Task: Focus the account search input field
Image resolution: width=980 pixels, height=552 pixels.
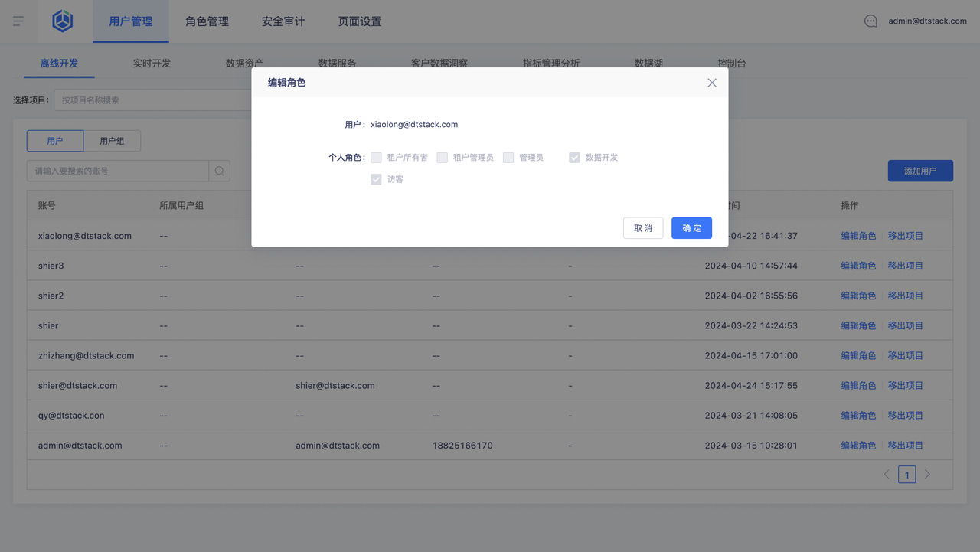Action: click(118, 171)
